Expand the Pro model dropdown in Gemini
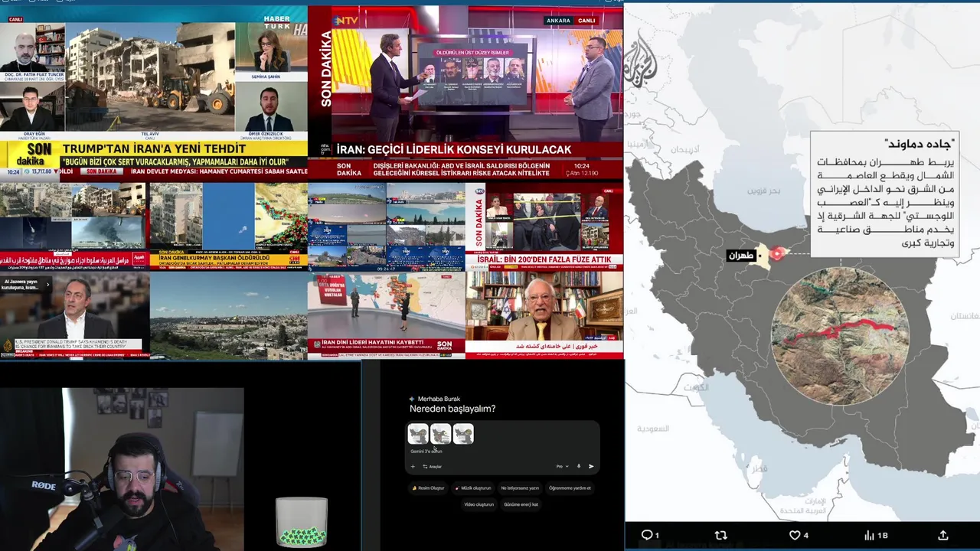 click(x=562, y=466)
